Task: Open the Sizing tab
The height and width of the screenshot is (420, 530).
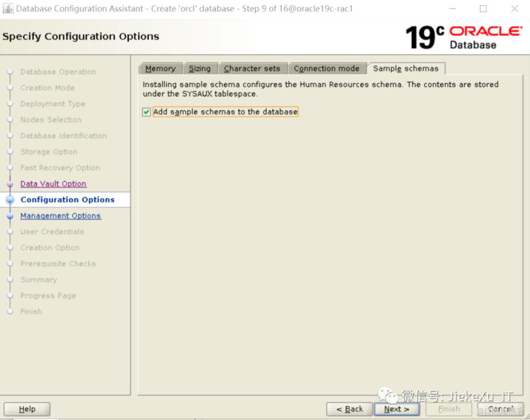Action: click(199, 69)
